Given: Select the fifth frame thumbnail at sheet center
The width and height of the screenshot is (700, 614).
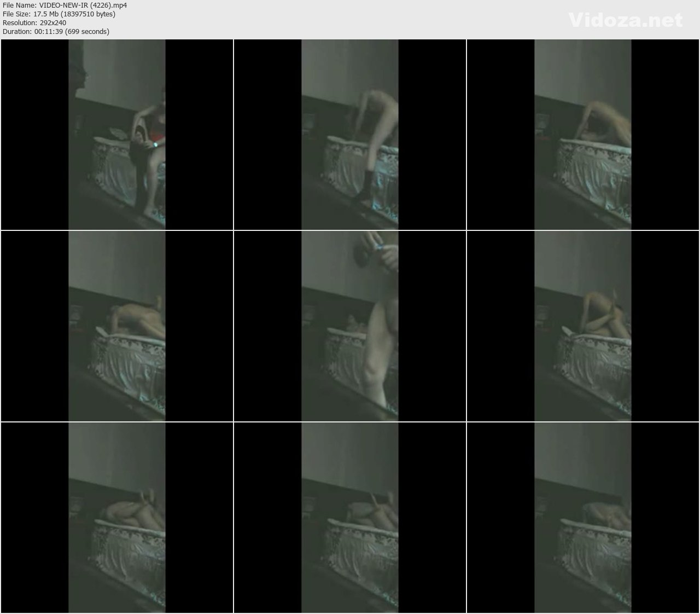Looking at the screenshot, I should pos(350,326).
